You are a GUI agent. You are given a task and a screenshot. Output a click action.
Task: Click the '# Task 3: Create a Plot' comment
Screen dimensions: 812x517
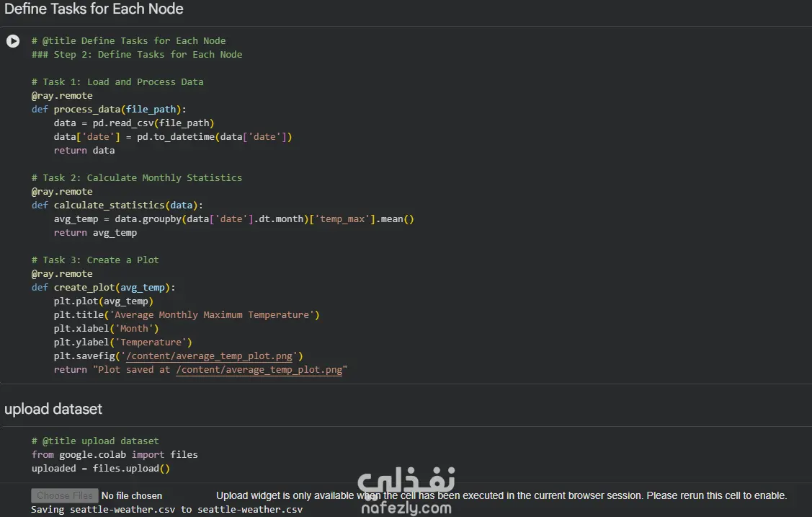point(95,260)
